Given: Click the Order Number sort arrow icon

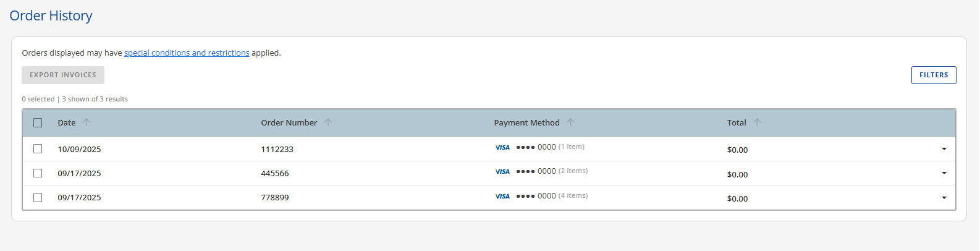Looking at the screenshot, I should tap(328, 122).
